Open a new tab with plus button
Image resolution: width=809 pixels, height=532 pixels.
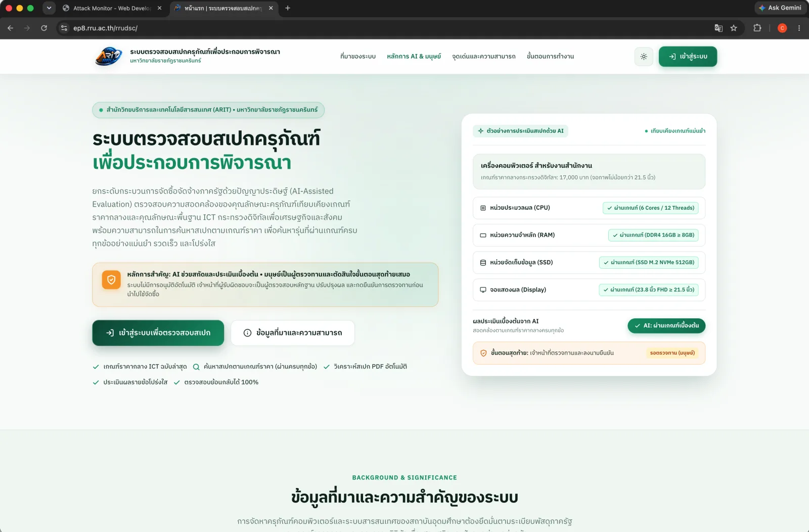point(288,8)
